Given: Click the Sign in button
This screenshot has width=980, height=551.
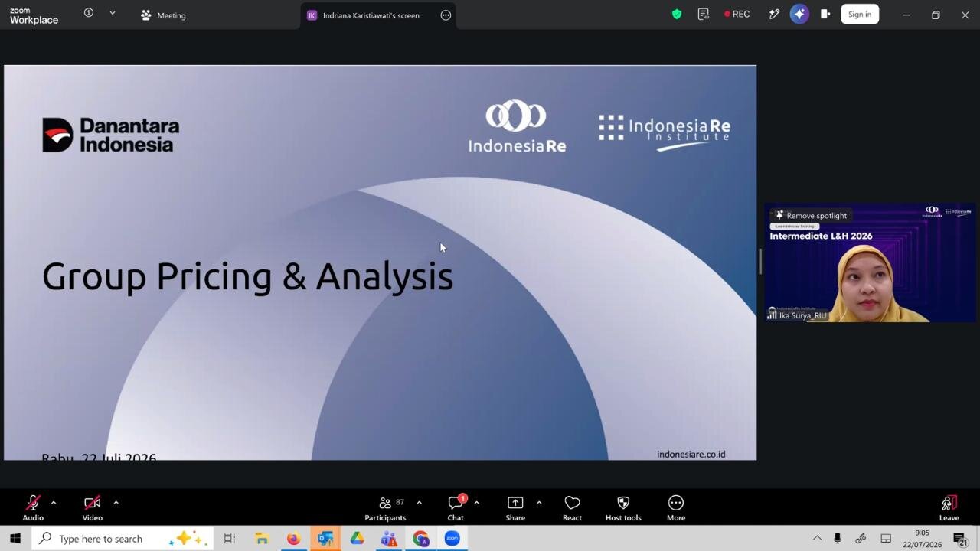Looking at the screenshot, I should (x=860, y=14).
